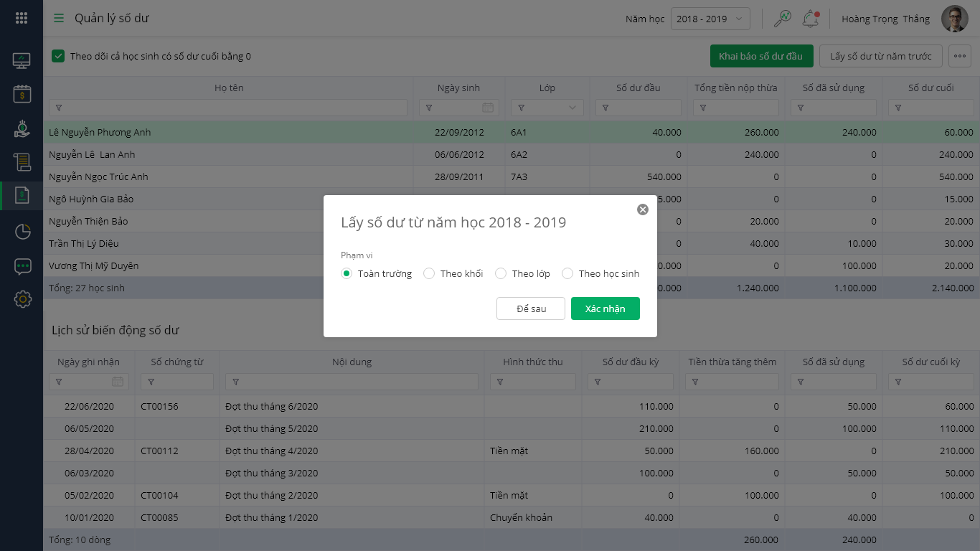Click the 'Xác nhận' button
This screenshot has width=980, height=551.
[605, 309]
